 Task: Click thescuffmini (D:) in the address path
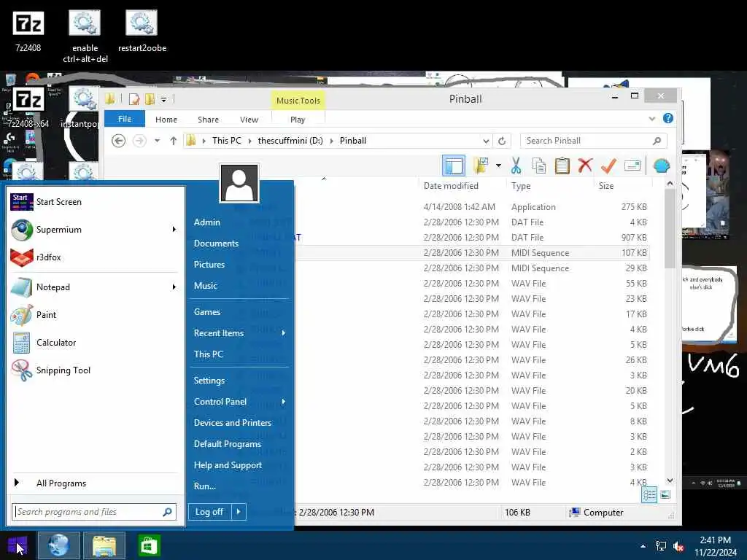[290, 141]
